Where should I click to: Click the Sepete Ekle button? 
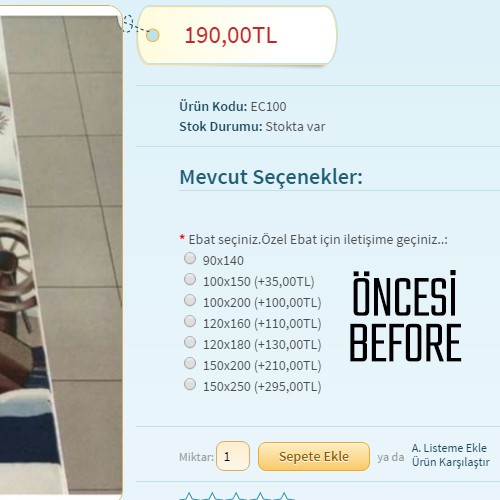coord(314,456)
